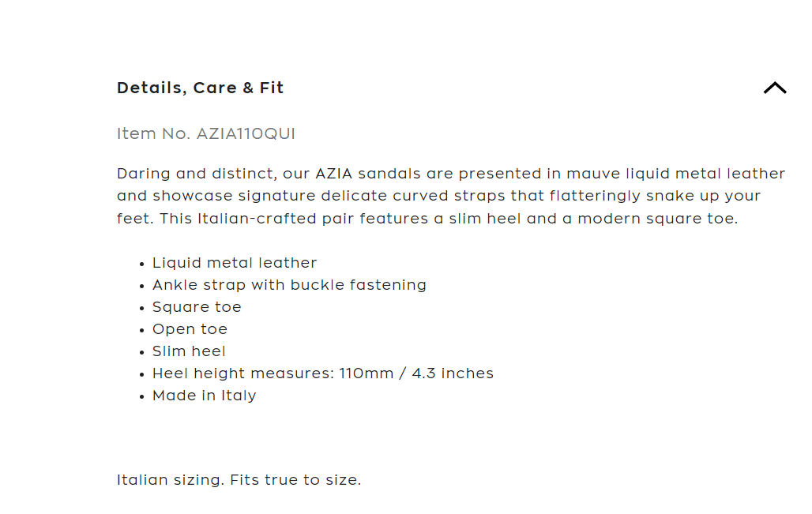
Task: Click the Item No. label text
Action: [153, 133]
